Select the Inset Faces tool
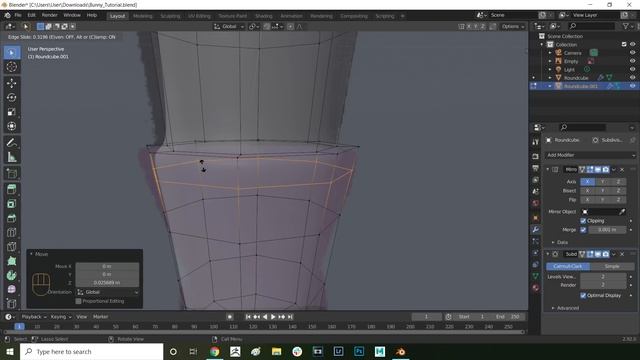The width and height of the screenshot is (640, 360). (x=11, y=204)
